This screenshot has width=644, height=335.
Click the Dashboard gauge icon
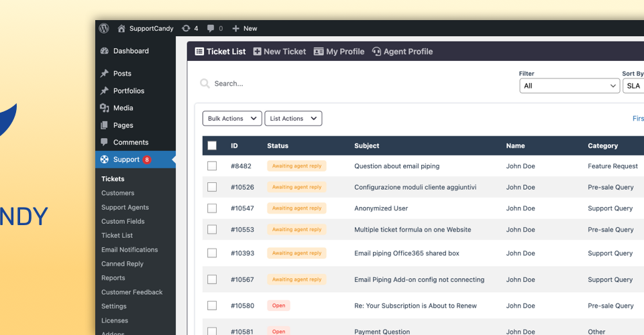coord(105,51)
